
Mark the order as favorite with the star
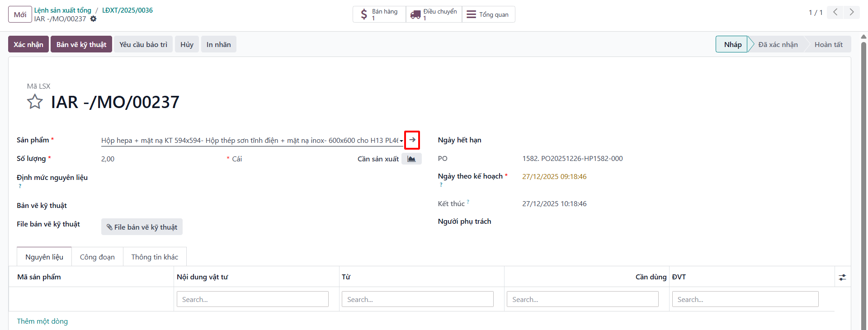(x=35, y=102)
